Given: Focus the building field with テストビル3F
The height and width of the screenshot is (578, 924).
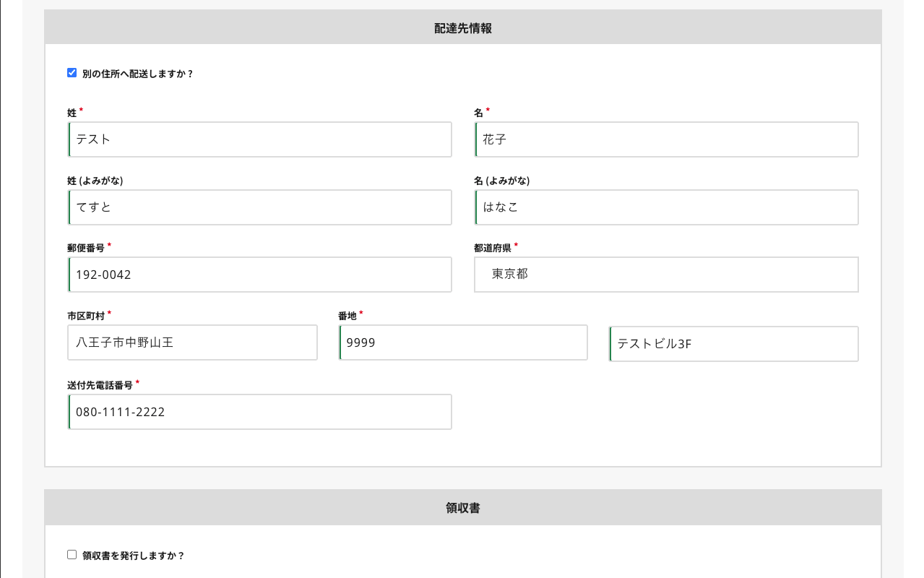Looking at the screenshot, I should pos(733,344).
